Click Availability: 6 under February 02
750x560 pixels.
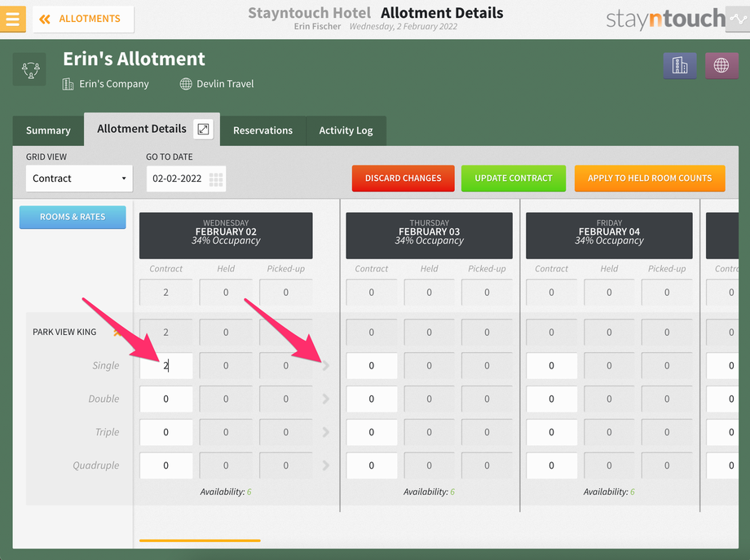[x=226, y=492]
